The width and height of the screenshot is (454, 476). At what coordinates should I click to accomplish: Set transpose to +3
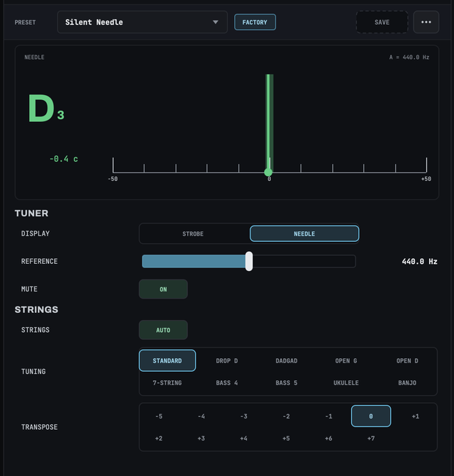tap(201, 438)
